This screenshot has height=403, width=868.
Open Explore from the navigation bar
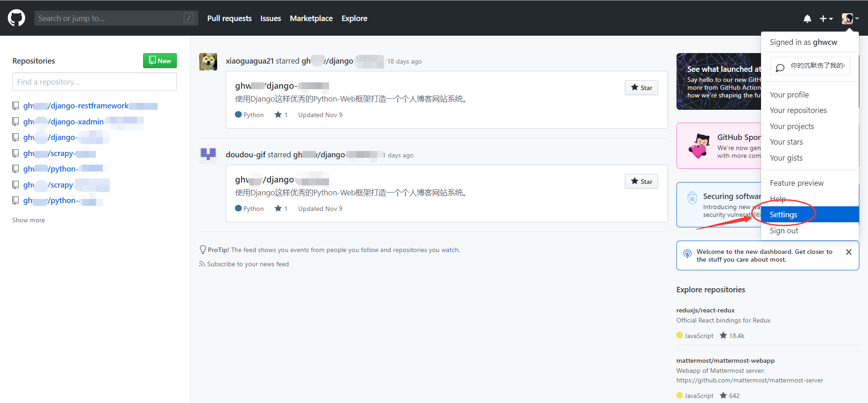pyautogui.click(x=354, y=18)
